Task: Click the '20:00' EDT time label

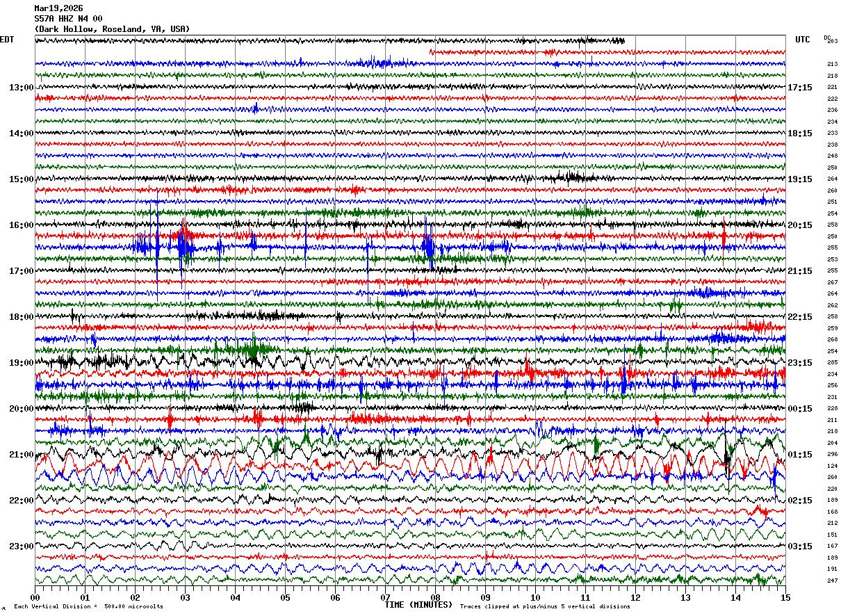Action: click(21, 409)
